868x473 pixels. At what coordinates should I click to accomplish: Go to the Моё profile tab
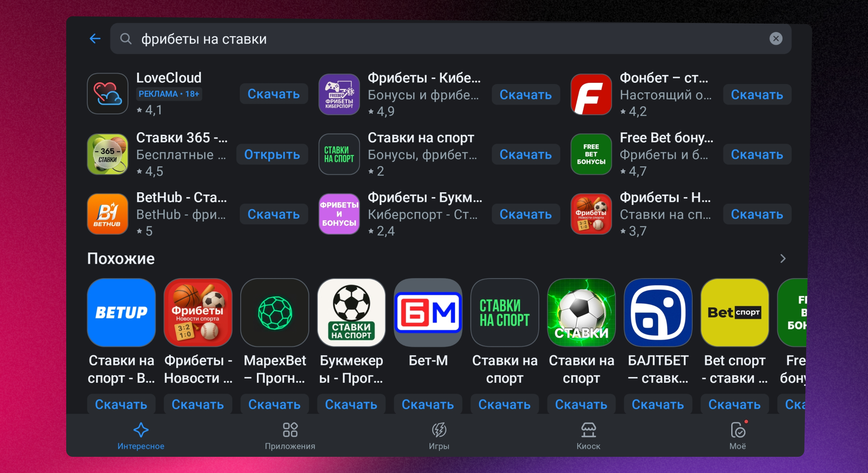(x=739, y=436)
